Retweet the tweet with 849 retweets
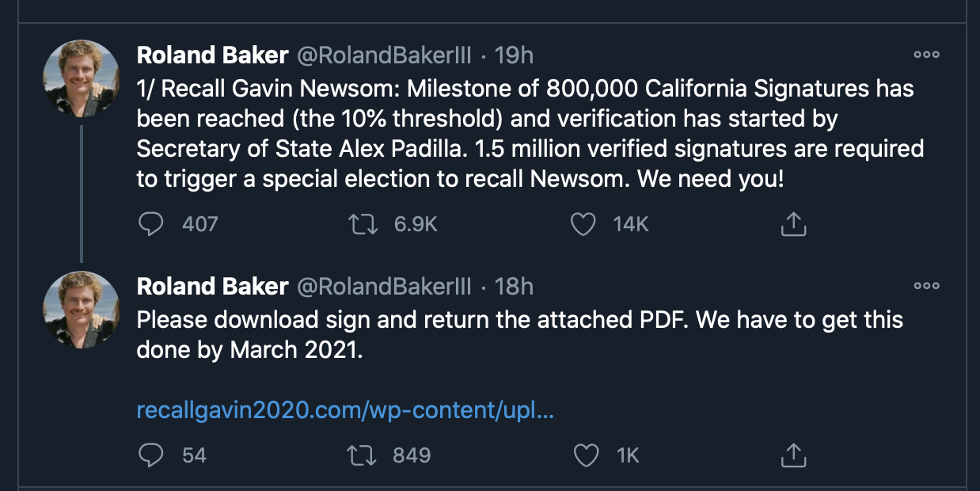The image size is (980, 491). 362,455
